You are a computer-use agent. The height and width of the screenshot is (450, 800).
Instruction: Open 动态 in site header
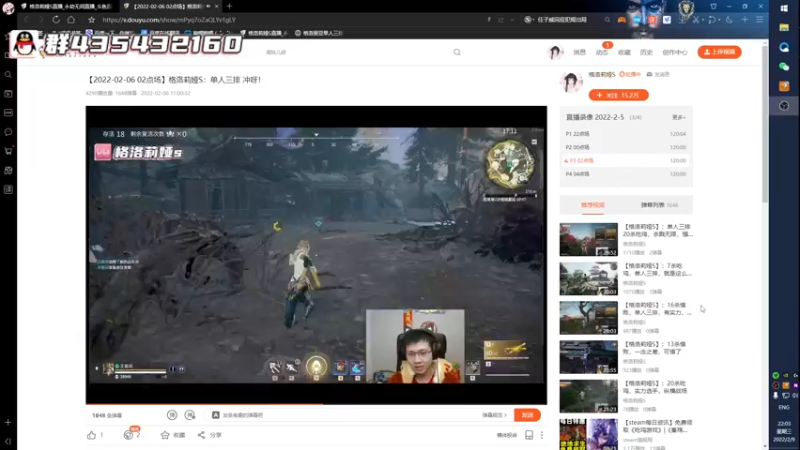pos(602,52)
